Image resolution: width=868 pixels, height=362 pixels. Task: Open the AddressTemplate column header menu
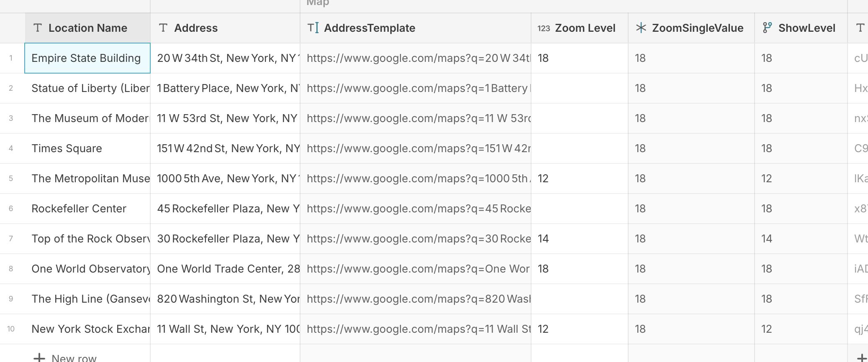click(x=416, y=28)
